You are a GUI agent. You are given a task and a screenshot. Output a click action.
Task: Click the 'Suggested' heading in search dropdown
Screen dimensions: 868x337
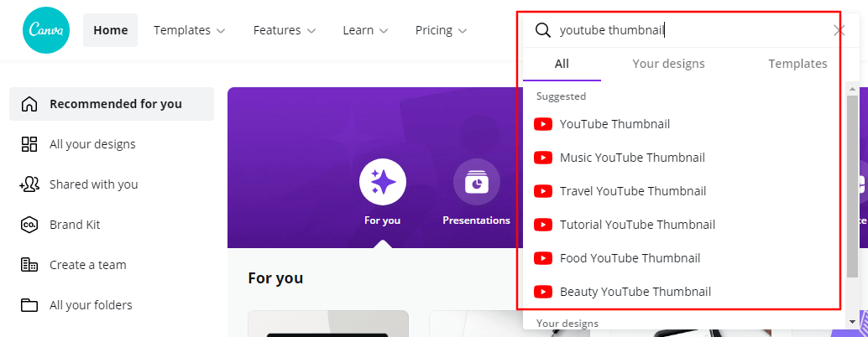(561, 96)
